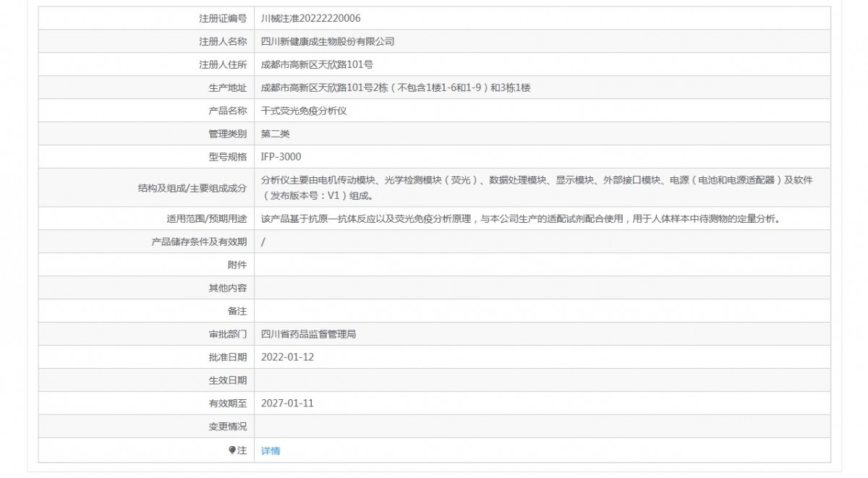This screenshot has height=478, width=868.
Task: Click the 生效日期 label
Action: 227,380
